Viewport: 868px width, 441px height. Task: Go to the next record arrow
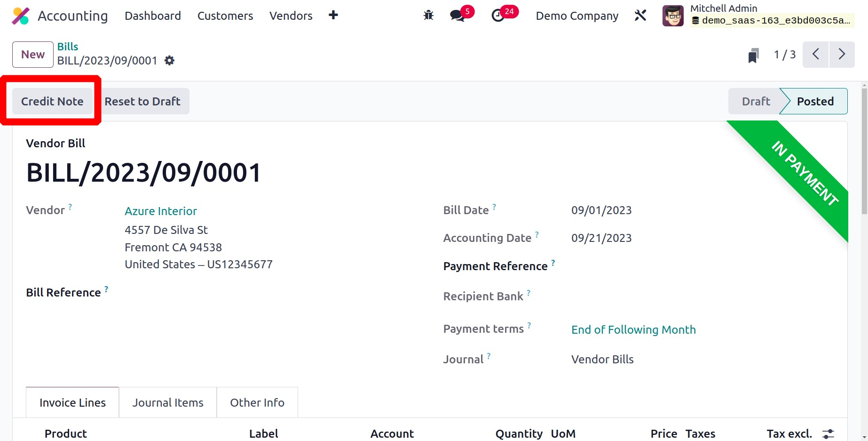coord(842,55)
